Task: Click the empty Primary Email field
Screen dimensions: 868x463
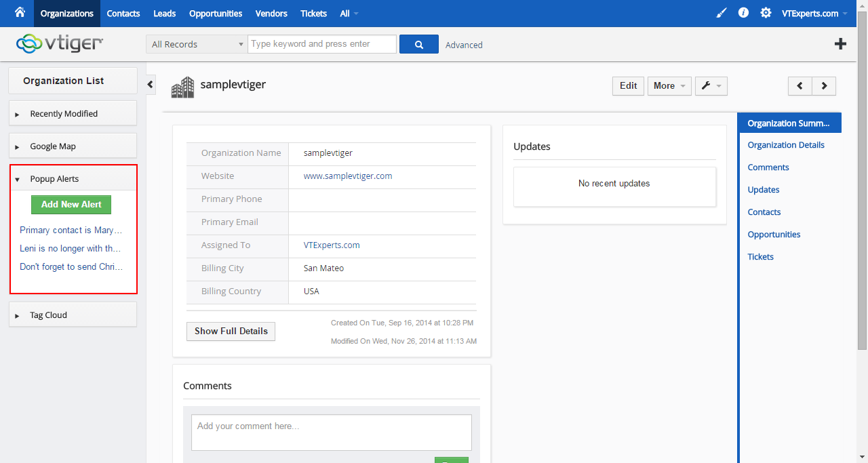Action: 382,222
